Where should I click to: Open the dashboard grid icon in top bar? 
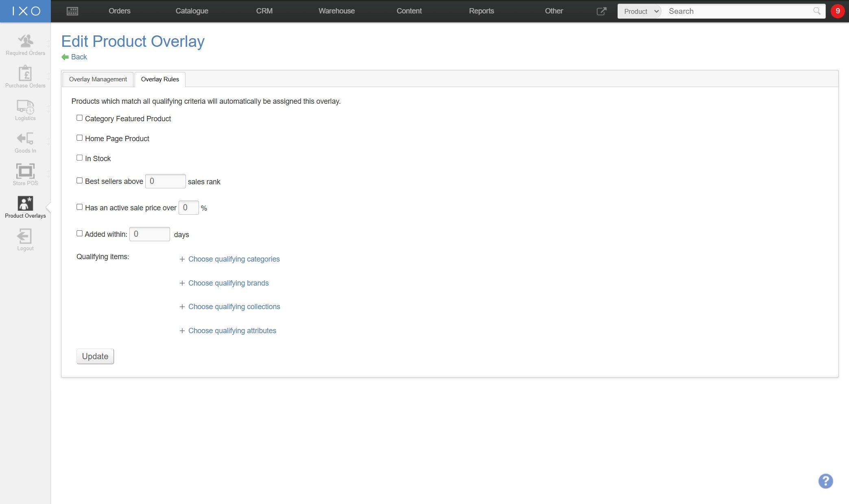[72, 11]
